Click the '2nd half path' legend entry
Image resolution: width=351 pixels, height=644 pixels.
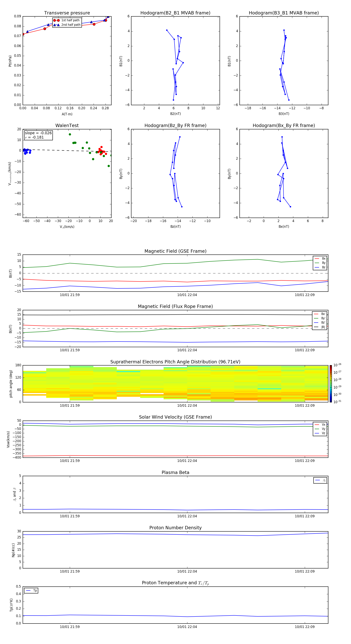coord(67,25)
